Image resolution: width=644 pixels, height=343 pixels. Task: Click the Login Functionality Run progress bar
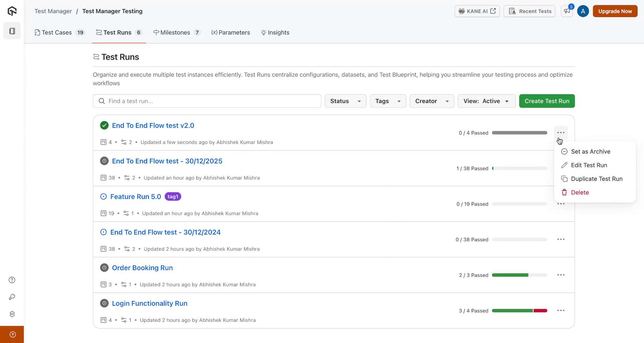pyautogui.click(x=519, y=311)
